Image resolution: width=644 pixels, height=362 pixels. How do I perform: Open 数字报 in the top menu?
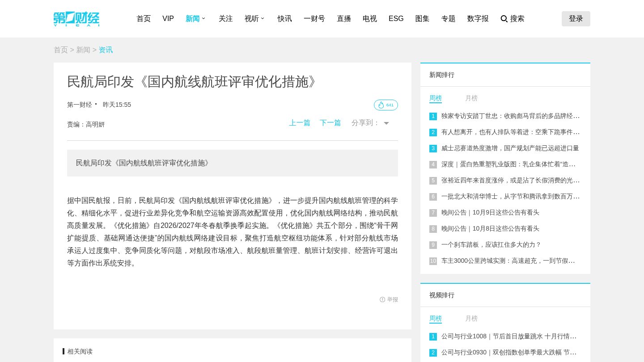[478, 19]
